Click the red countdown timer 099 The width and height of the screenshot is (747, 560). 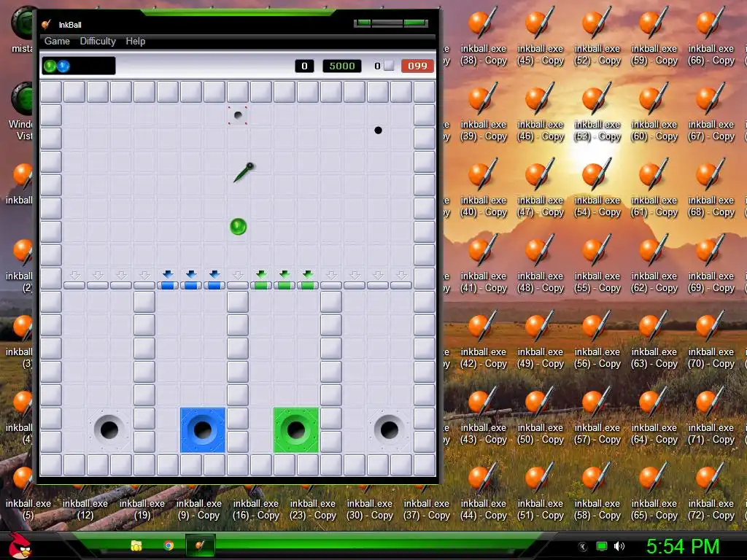(x=417, y=66)
